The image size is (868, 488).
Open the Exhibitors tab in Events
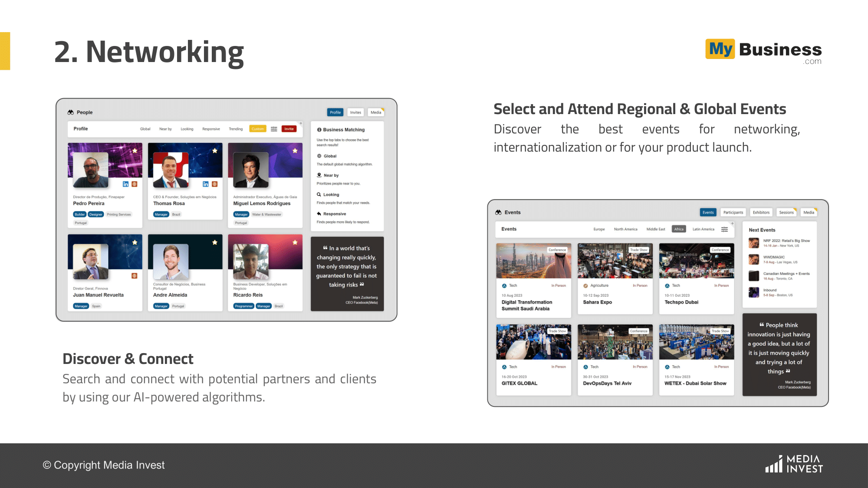click(x=761, y=213)
